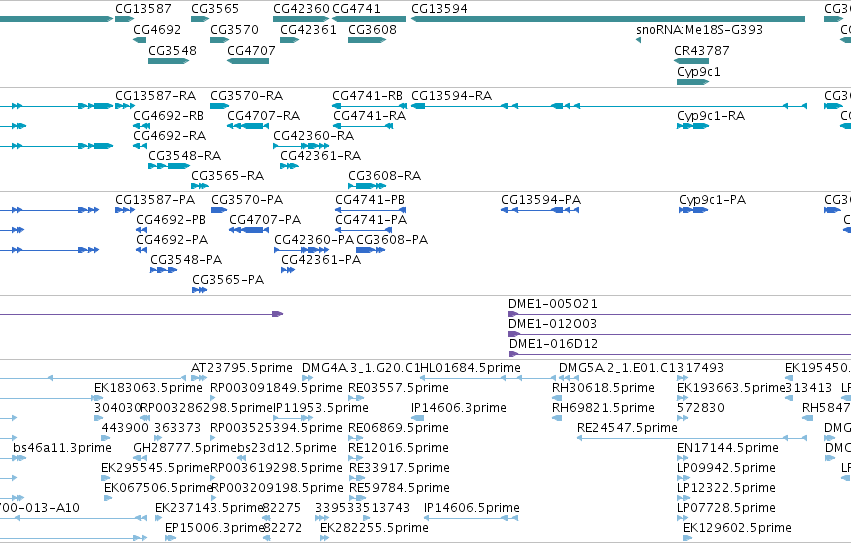The height and width of the screenshot is (543, 851).
Task: Click EST bs46a11.3prime
Action: click(x=20, y=459)
